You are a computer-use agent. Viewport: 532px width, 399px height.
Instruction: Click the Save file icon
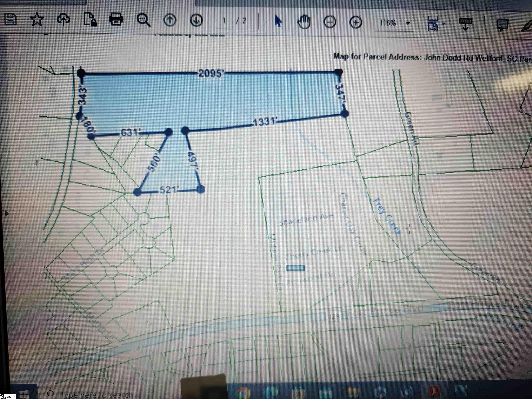[10, 19]
